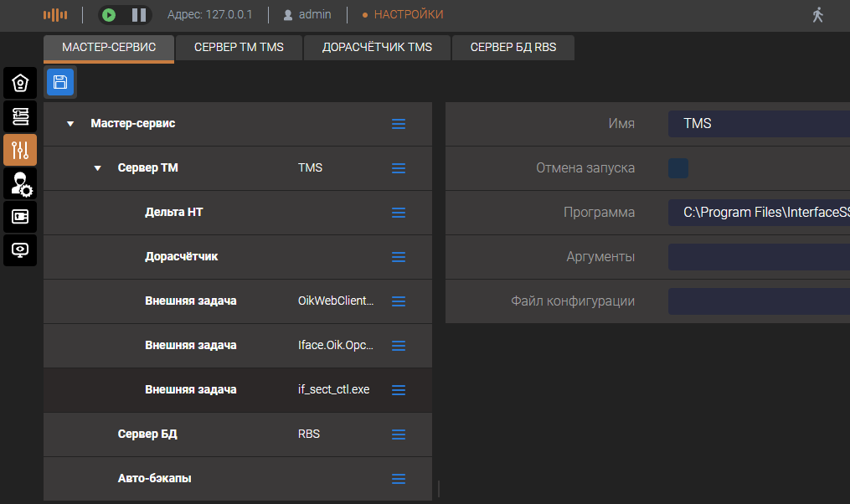Click the running person icon at top right
This screenshot has width=850, height=504.
[817, 15]
